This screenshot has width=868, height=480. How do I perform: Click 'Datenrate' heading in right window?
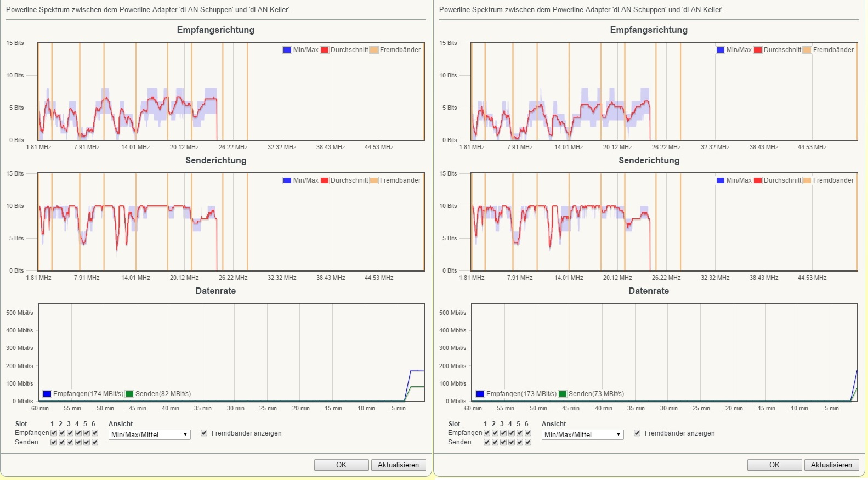tap(649, 291)
